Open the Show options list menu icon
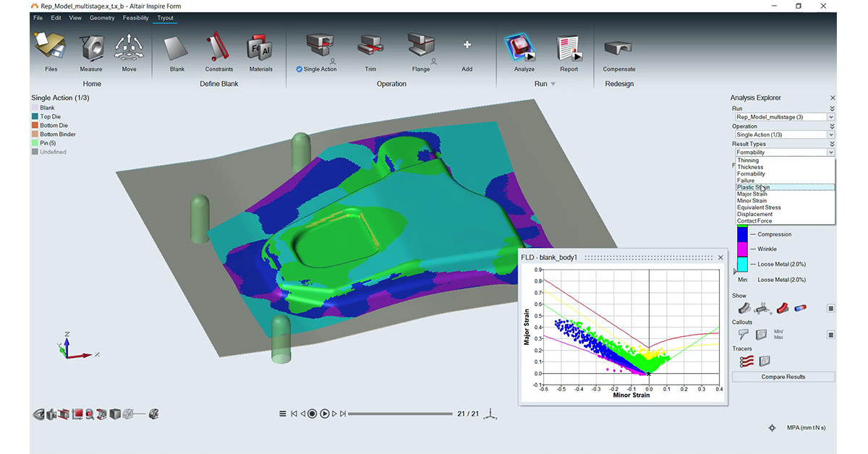 [x=830, y=309]
